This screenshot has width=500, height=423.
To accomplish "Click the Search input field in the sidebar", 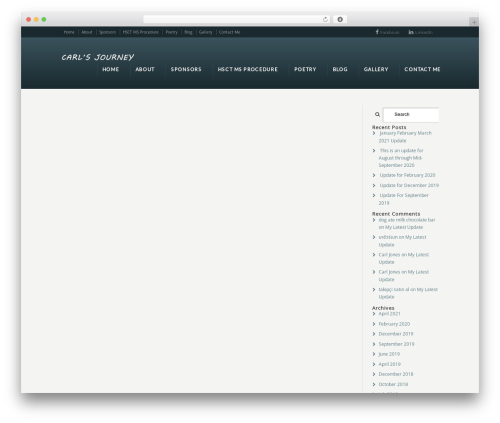I will click(411, 115).
